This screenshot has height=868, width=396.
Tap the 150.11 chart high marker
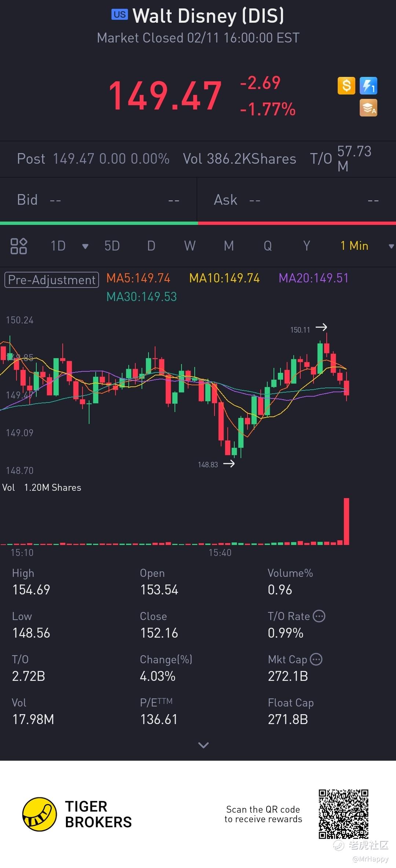click(x=308, y=329)
